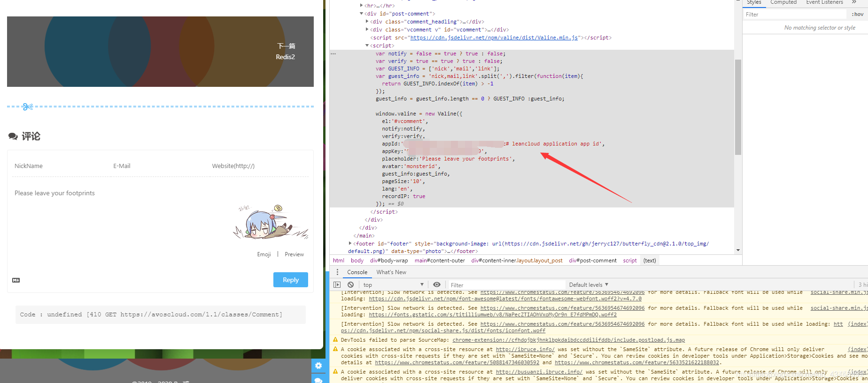
Task: Select div#post-comment breadcrumb
Action: pos(593,260)
